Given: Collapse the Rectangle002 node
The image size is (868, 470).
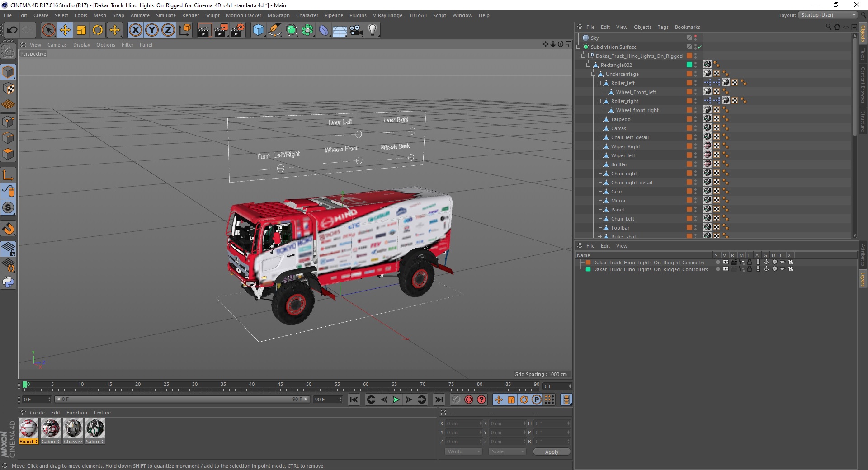Looking at the screenshot, I should (x=589, y=65).
